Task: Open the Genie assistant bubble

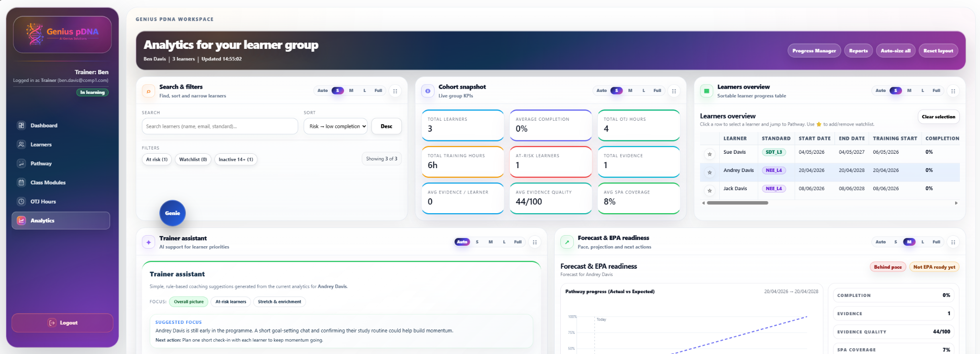Action: [172, 213]
